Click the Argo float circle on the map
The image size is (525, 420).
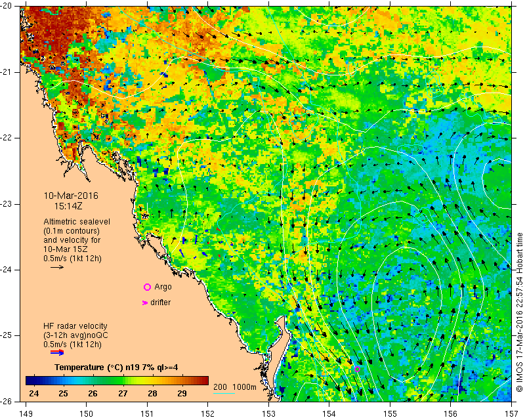pyautogui.click(x=357, y=369)
